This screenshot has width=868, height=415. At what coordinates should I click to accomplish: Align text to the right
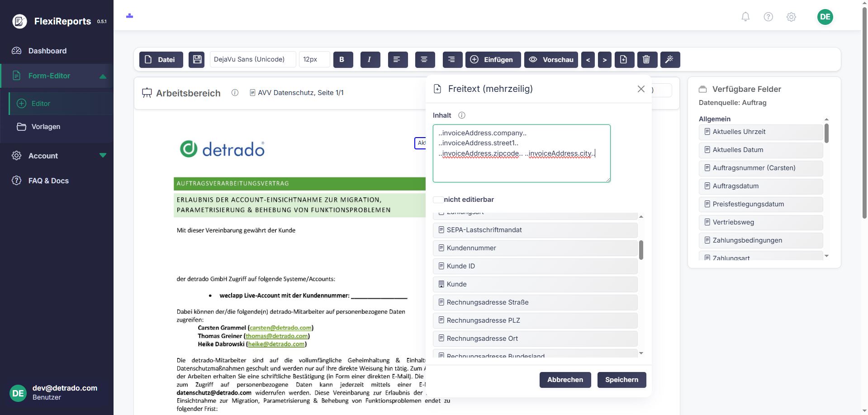[452, 59]
